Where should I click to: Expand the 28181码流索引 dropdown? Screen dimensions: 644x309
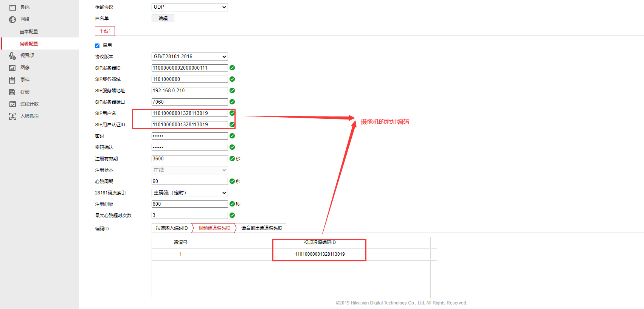coord(189,193)
